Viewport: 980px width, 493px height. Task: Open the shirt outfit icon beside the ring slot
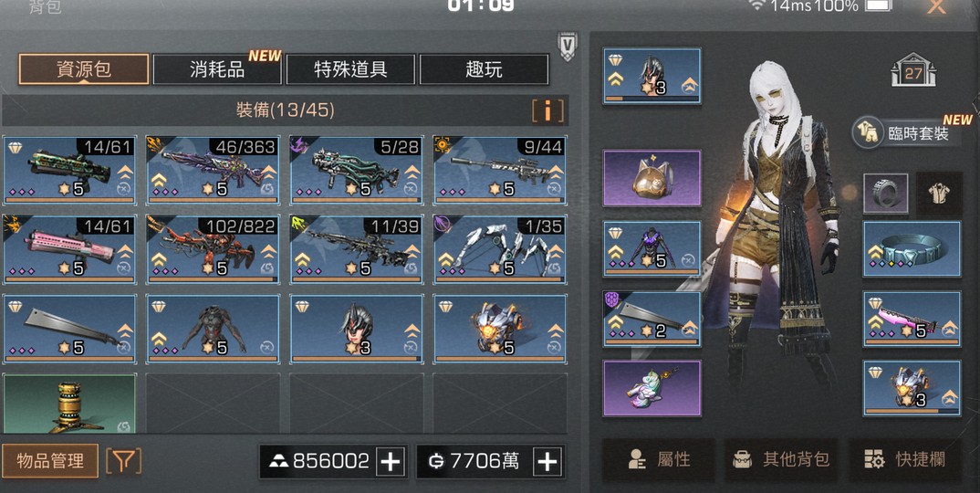[x=939, y=194]
